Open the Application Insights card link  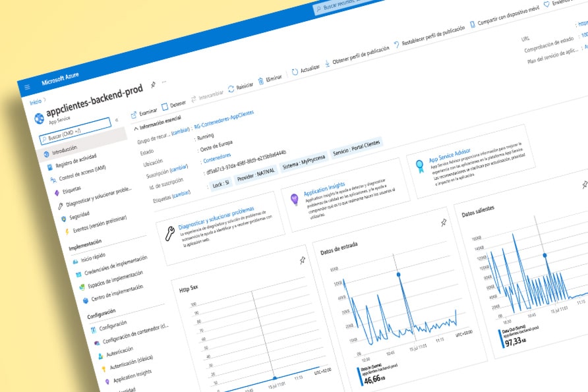click(324, 189)
